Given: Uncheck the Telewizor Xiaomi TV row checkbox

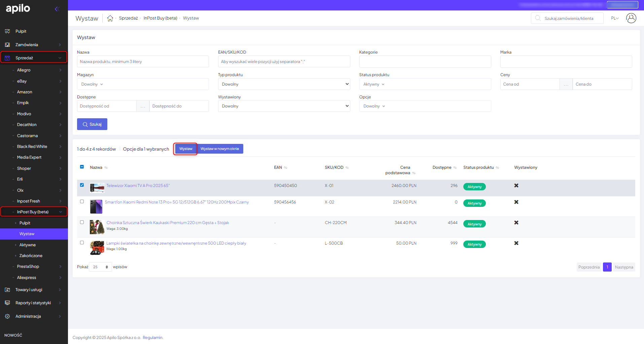Looking at the screenshot, I should pyautogui.click(x=82, y=185).
